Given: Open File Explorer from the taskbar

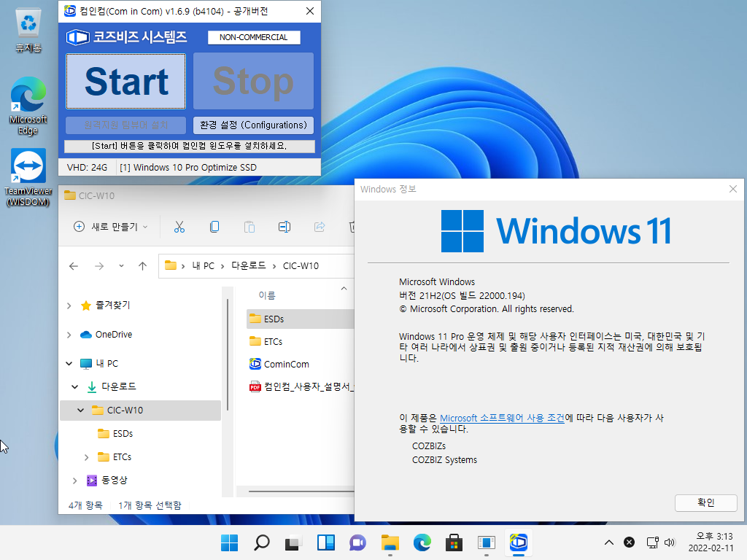Looking at the screenshot, I should (390, 542).
